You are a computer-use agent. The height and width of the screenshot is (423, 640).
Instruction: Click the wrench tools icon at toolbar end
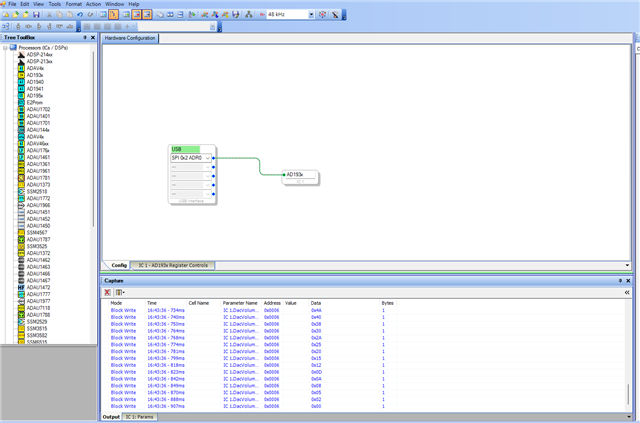click(335, 15)
